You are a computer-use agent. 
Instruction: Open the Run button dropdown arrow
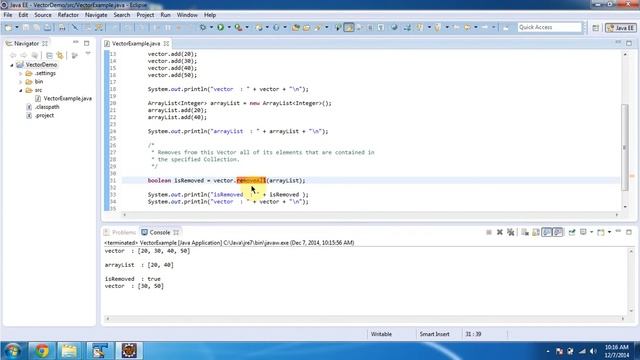click(x=229, y=27)
